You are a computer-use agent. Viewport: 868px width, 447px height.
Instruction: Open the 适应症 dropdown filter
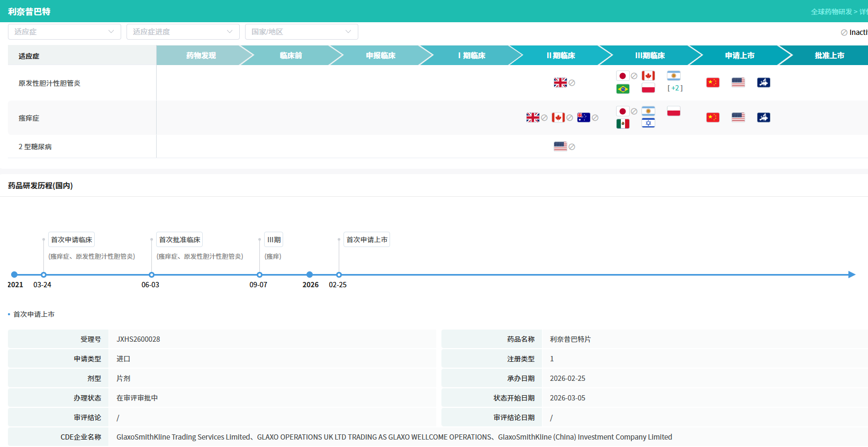[x=64, y=32]
